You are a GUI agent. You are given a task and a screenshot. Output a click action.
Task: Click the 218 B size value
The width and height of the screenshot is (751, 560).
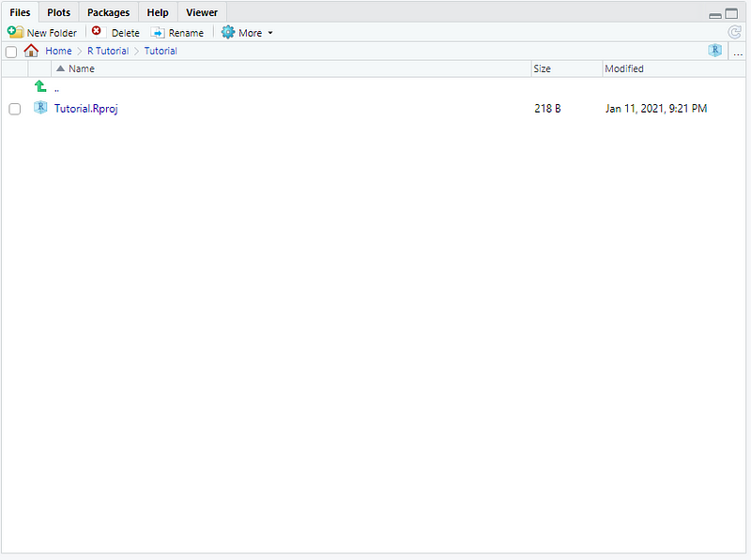(x=547, y=109)
